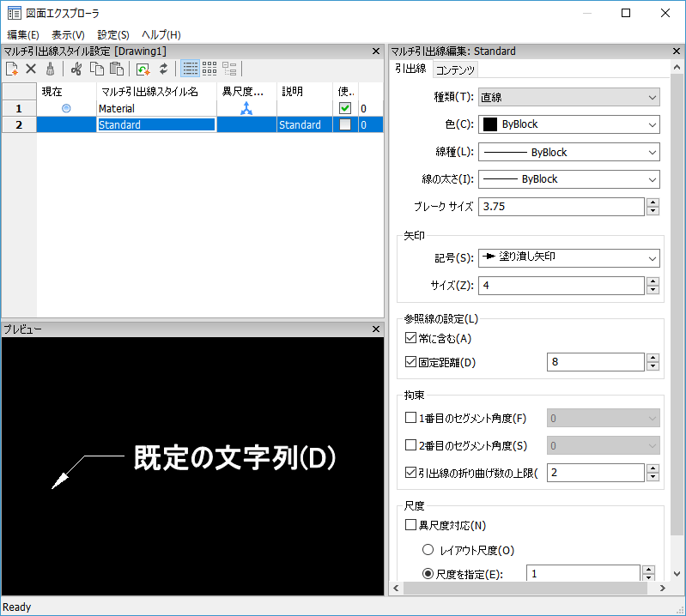Screen dimensions: 686x616
Task: Click the サイズ(Z) input field
Action: pos(562,286)
